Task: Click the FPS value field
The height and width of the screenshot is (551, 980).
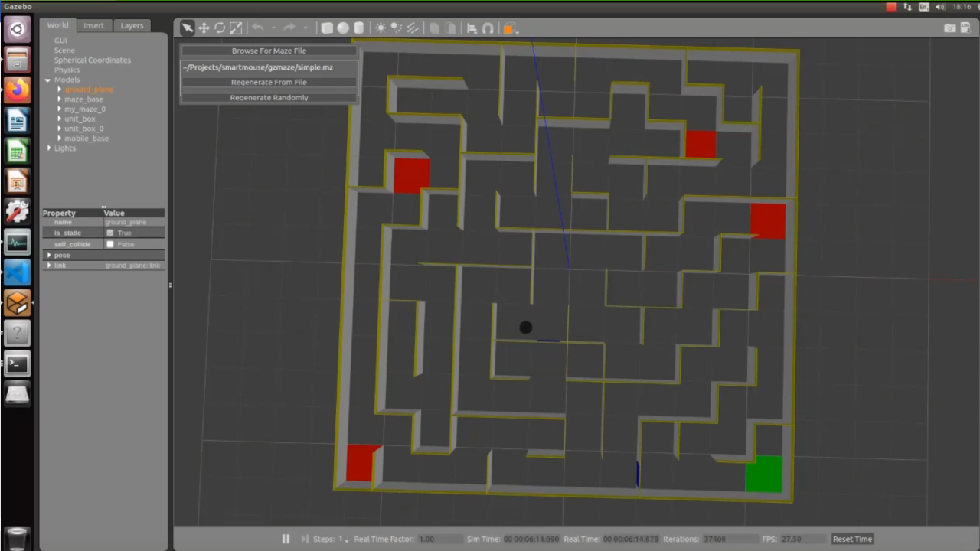Action: [802, 539]
